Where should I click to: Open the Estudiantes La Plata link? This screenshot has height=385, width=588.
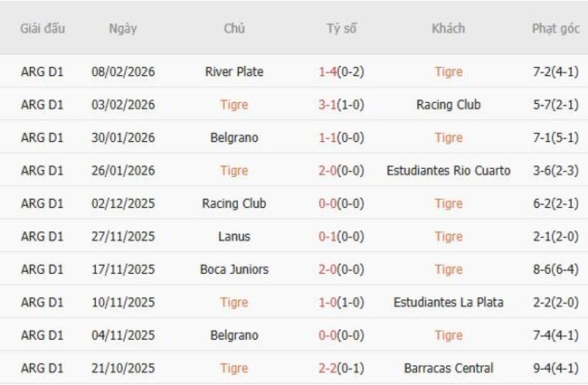click(448, 303)
